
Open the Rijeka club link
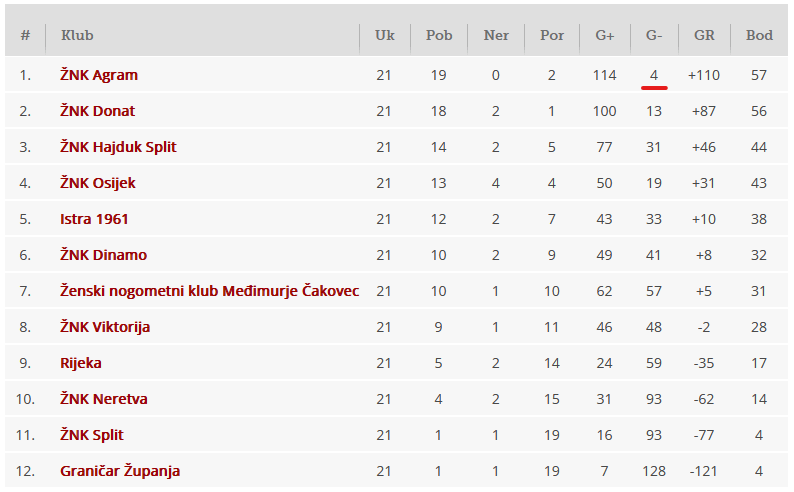[x=81, y=363]
